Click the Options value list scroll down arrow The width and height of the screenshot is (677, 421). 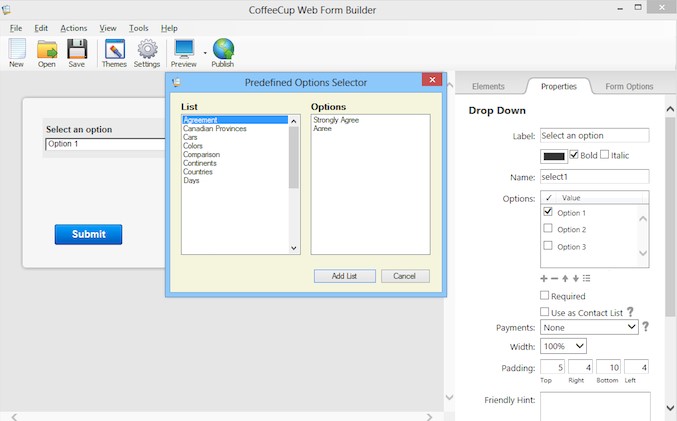point(643,253)
